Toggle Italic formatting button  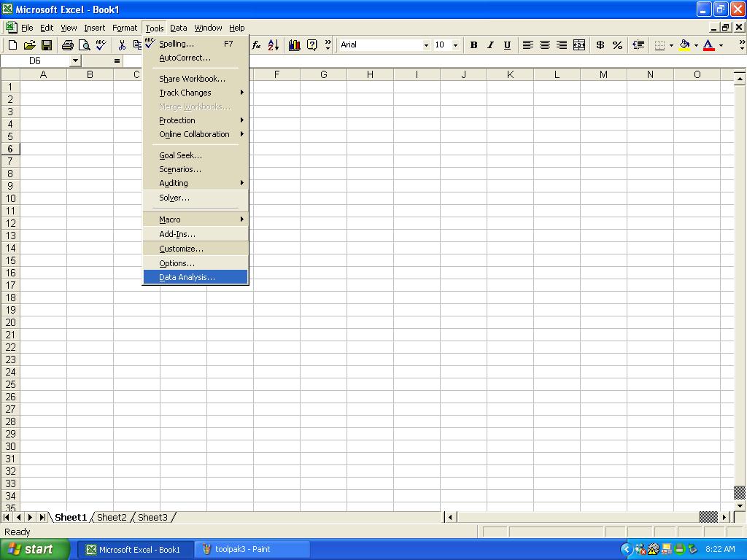tap(490, 45)
